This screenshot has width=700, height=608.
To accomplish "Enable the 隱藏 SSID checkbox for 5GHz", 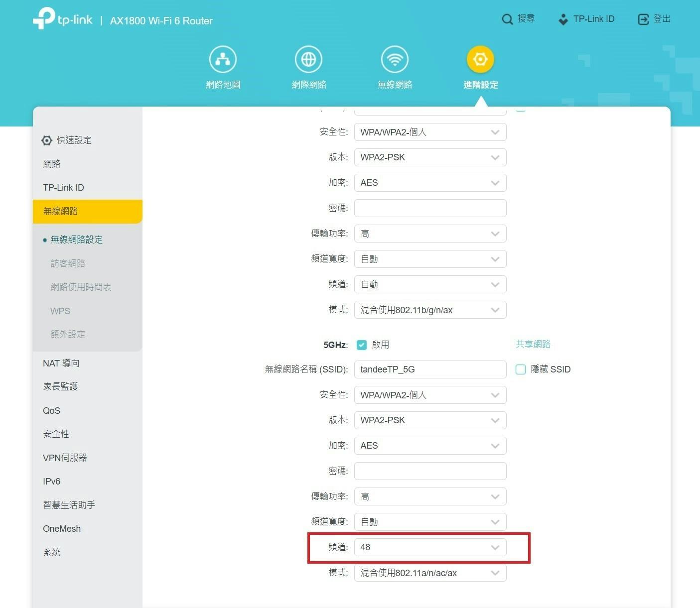I will pyautogui.click(x=521, y=369).
